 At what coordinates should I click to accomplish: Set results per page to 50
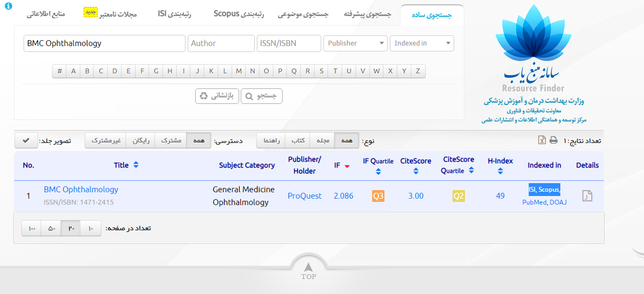tap(51, 229)
